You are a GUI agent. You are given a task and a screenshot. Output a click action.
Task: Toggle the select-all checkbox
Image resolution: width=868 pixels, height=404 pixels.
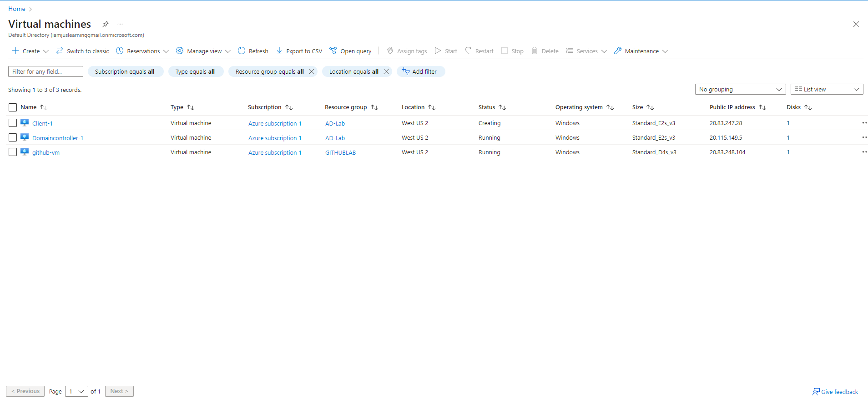pyautogui.click(x=13, y=107)
